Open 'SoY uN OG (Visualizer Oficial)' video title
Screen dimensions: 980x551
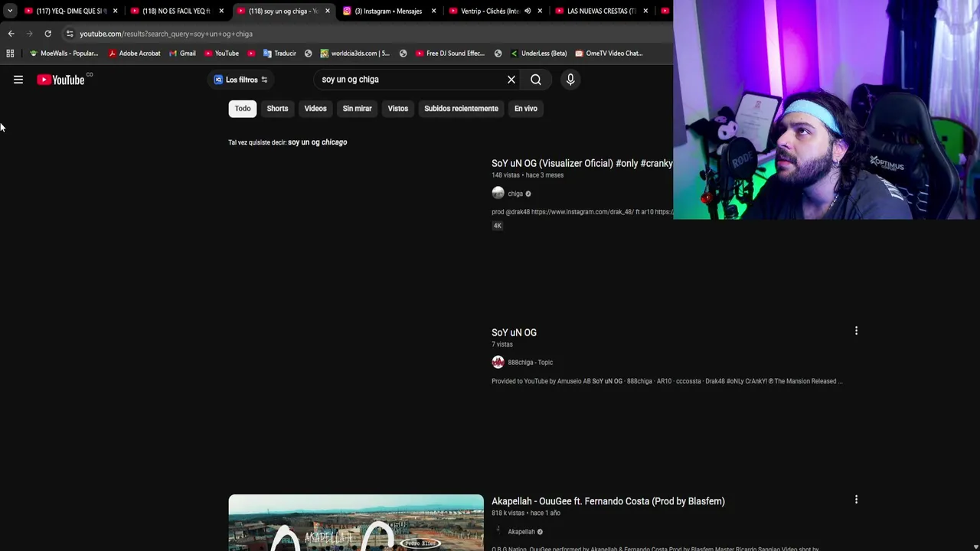tap(582, 163)
